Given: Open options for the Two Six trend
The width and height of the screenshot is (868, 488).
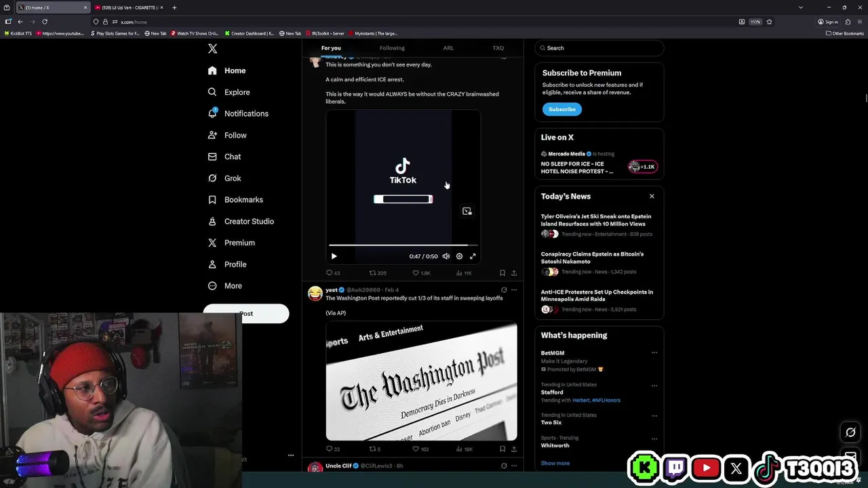Looking at the screenshot, I should click(654, 415).
